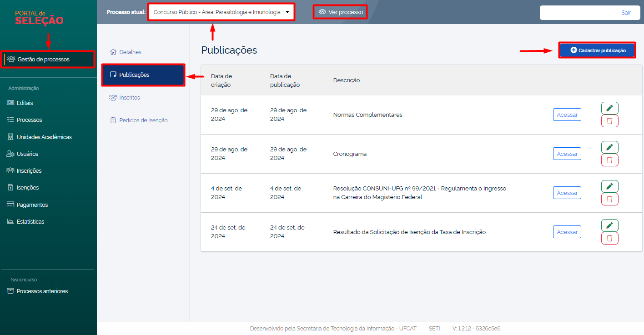Access the Normas Complementares publication

click(x=567, y=115)
